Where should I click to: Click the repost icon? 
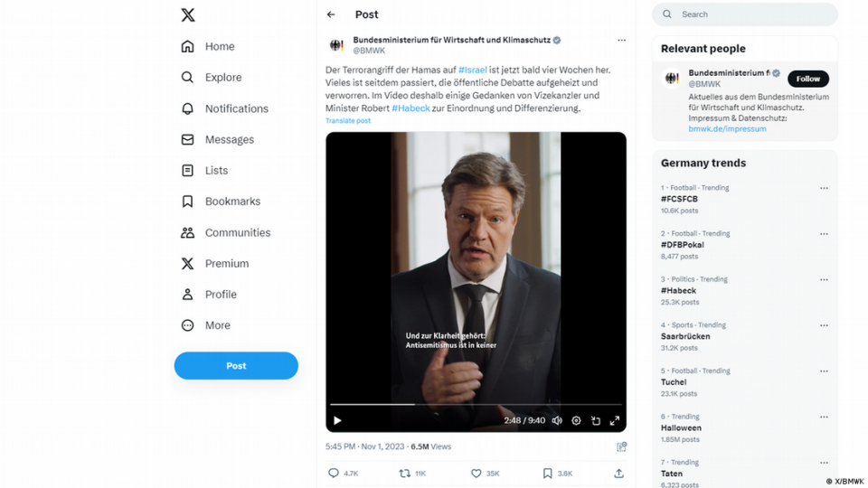tap(404, 473)
